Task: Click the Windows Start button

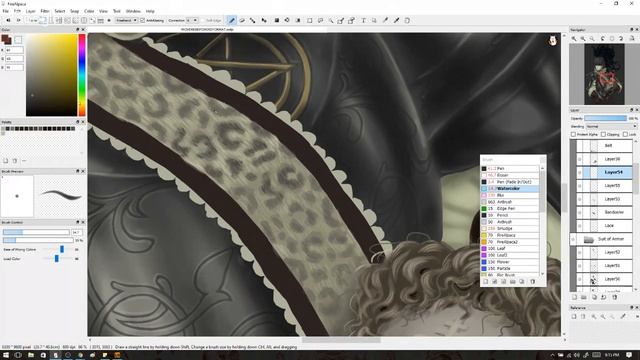Action: tap(6, 356)
